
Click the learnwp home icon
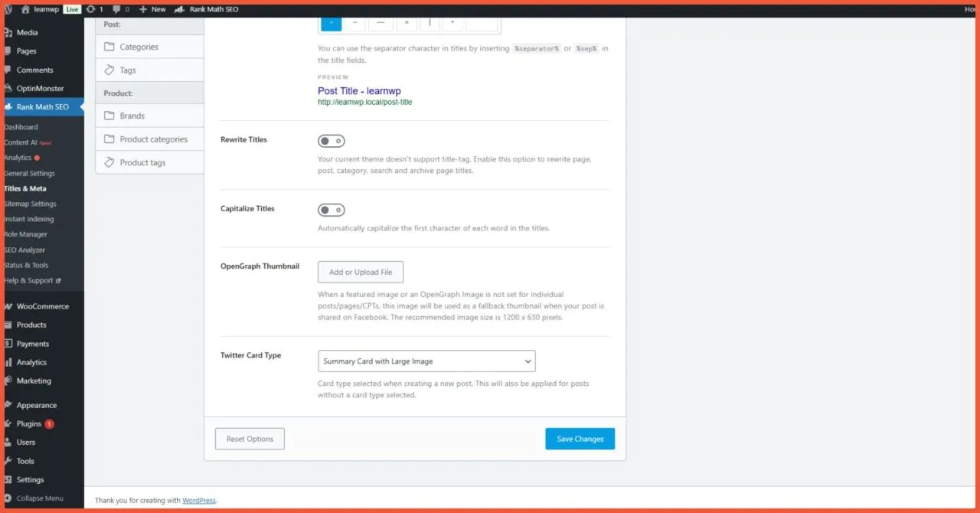25,9
